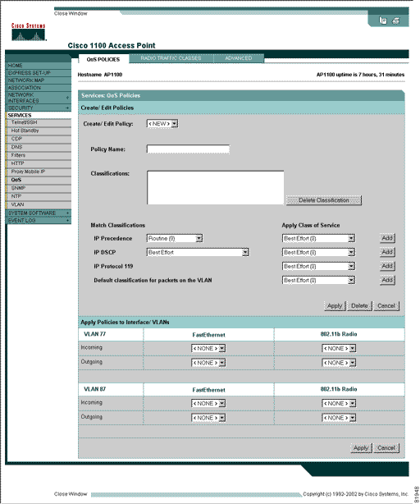Click Cancel in Create/Edit Policies section
The height and width of the screenshot is (504, 420).
(x=386, y=306)
